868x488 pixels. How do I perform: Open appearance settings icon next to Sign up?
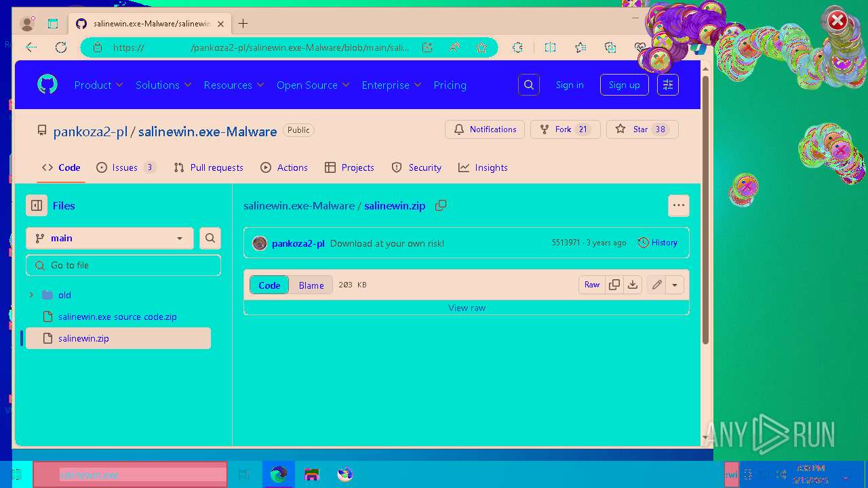coord(668,85)
